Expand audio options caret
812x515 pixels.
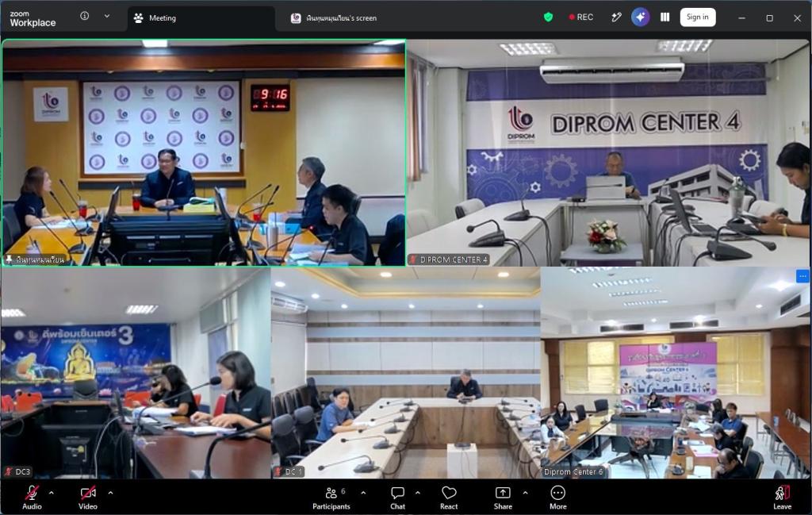(52, 493)
